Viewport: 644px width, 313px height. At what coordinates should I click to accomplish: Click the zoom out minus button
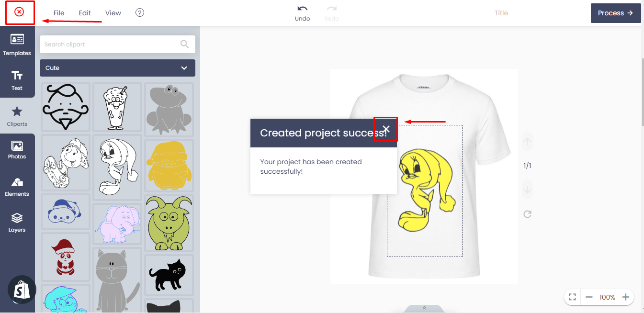click(x=589, y=297)
